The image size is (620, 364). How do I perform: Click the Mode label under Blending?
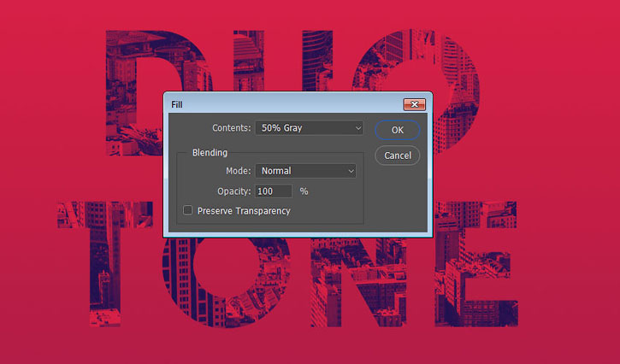point(237,171)
